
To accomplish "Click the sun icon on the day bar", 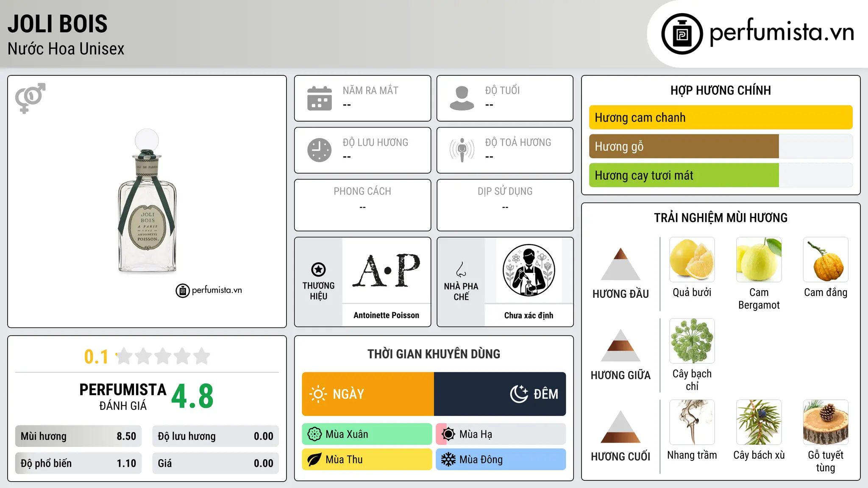I will pos(318,394).
